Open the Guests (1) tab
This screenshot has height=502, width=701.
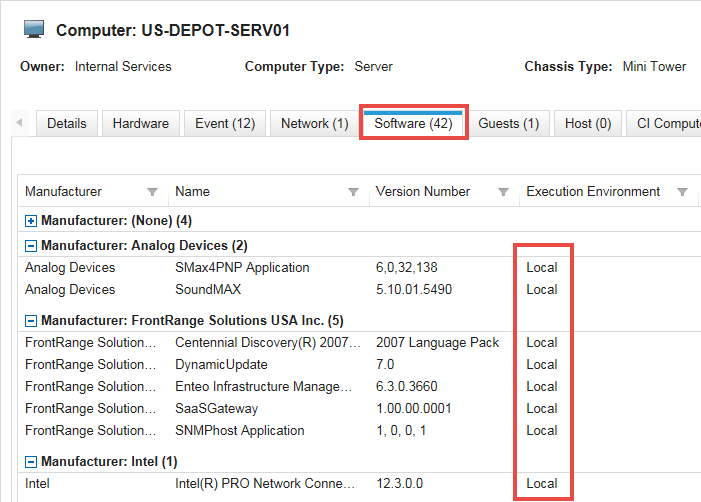pyautogui.click(x=509, y=123)
